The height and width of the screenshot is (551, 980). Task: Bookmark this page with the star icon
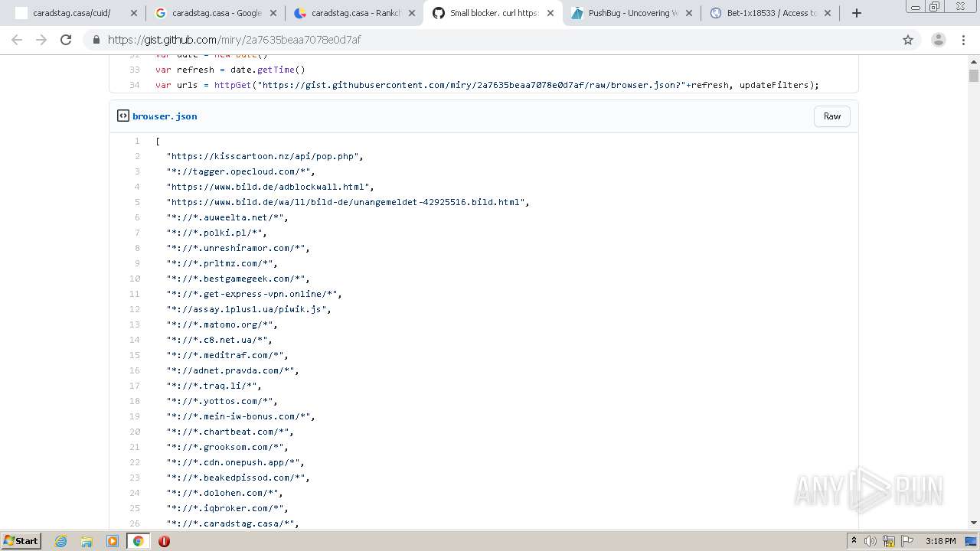[x=908, y=40]
